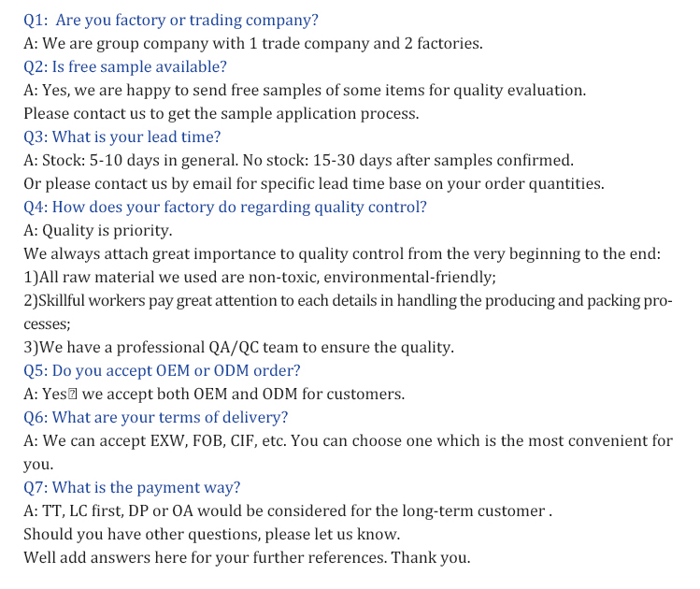Click the answer about sending free samples
This screenshot has width=700, height=589.
(x=305, y=91)
